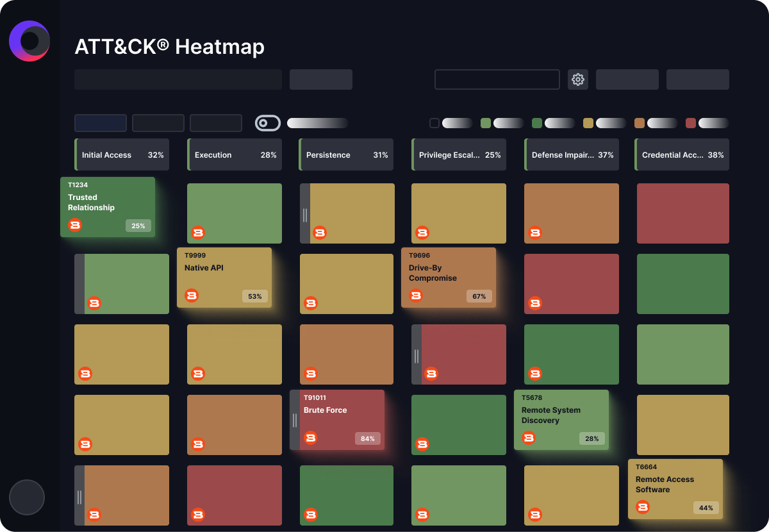
Task: Select the dark green legend swatch
Action: [537, 123]
